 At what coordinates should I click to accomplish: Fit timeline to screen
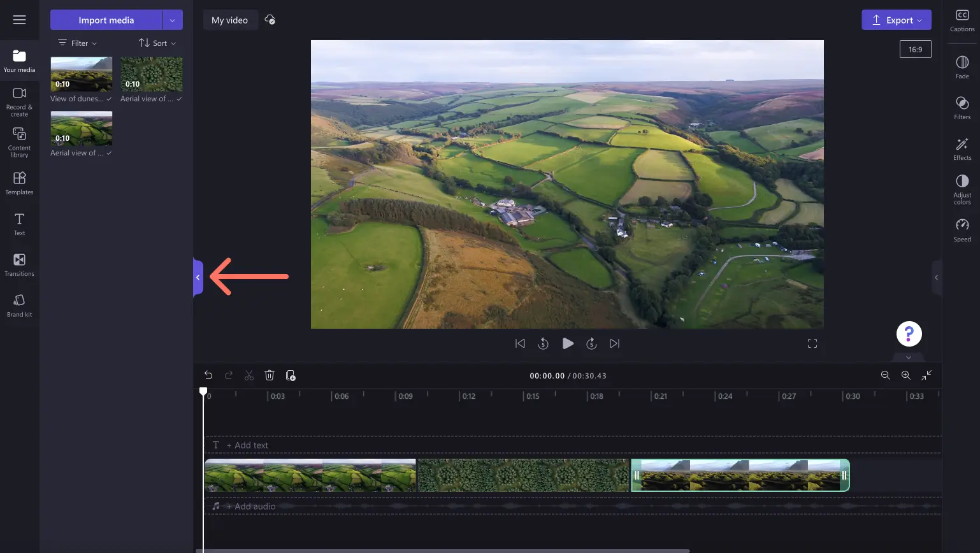point(926,375)
